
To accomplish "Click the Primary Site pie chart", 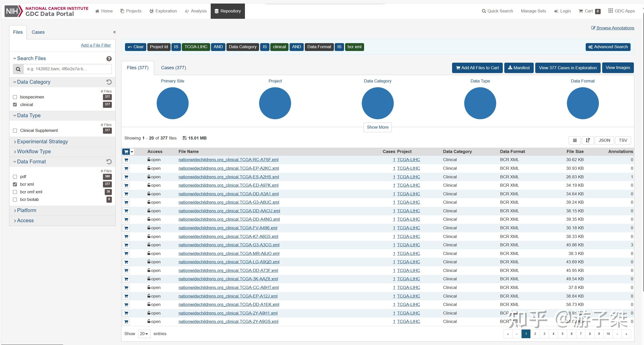I will coord(172,103).
